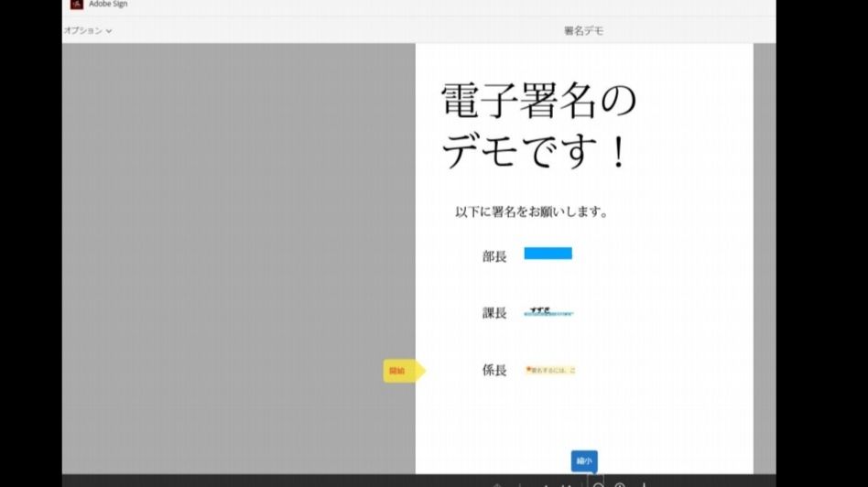The image size is (868, 487).
Task: Click the blue 部長 signature field
Action: coord(548,254)
